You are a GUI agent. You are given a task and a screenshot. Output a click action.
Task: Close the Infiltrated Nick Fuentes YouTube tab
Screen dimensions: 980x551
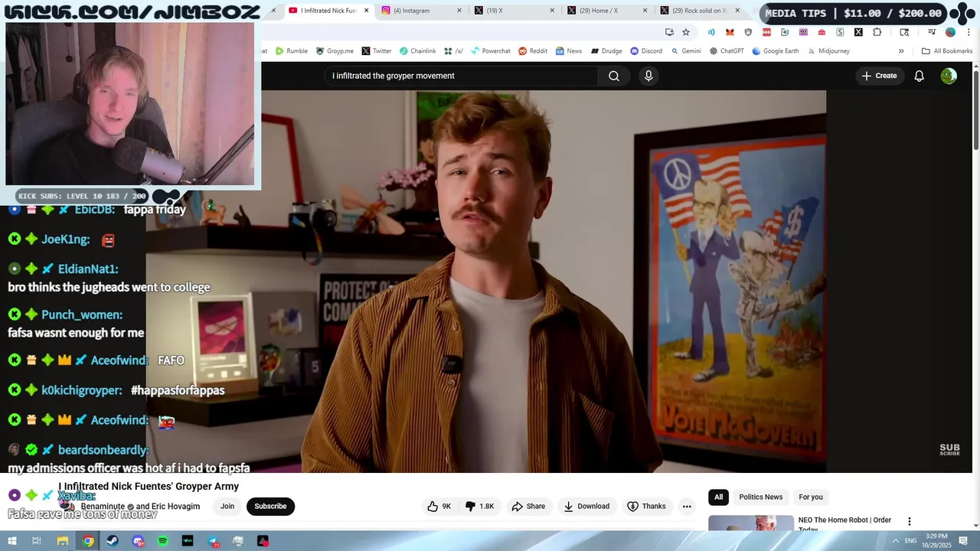pyautogui.click(x=367, y=11)
